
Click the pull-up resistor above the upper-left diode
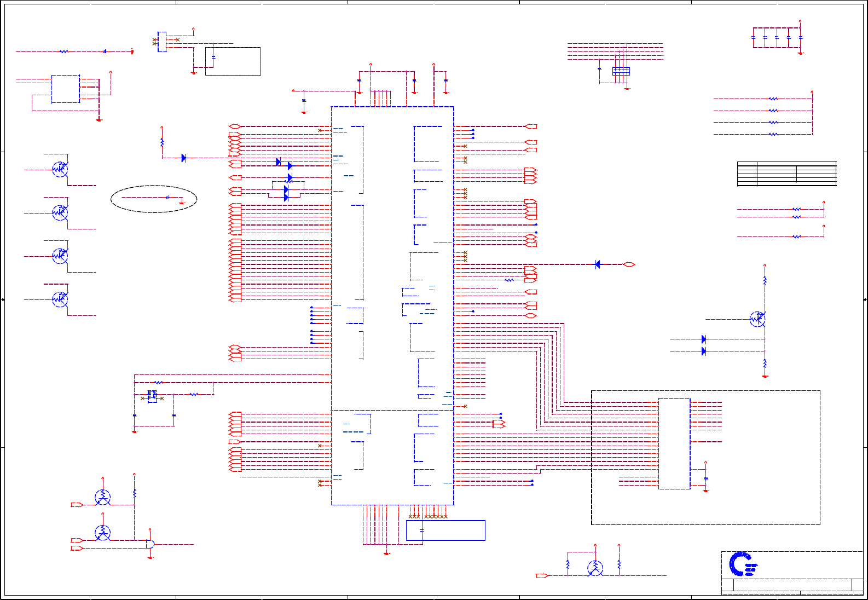tap(162, 142)
